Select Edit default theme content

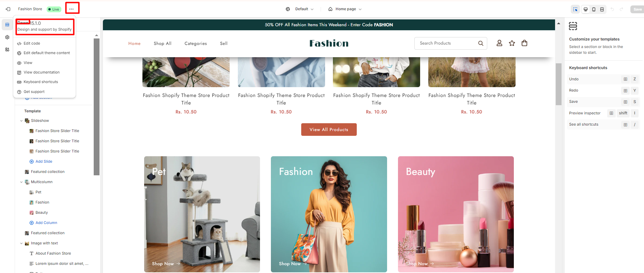[x=44, y=53]
